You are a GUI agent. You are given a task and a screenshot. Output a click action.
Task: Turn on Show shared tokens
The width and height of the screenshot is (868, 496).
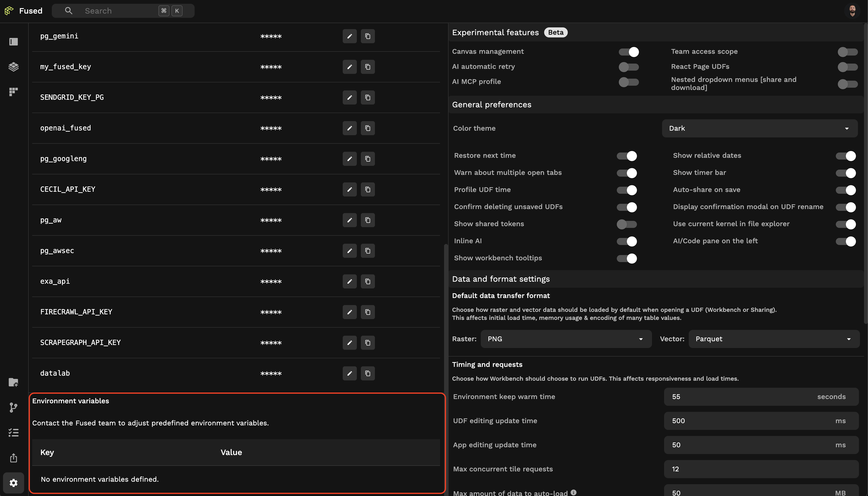tap(626, 224)
